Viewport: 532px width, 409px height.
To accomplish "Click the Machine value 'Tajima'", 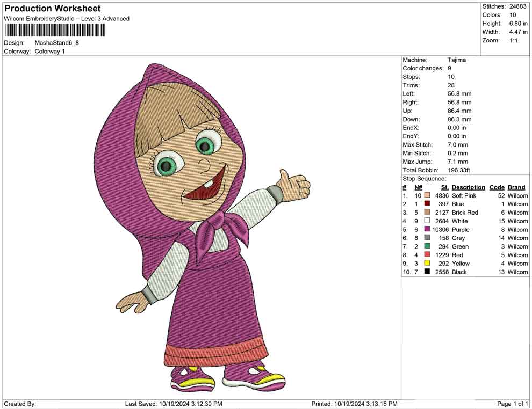I will [457, 60].
